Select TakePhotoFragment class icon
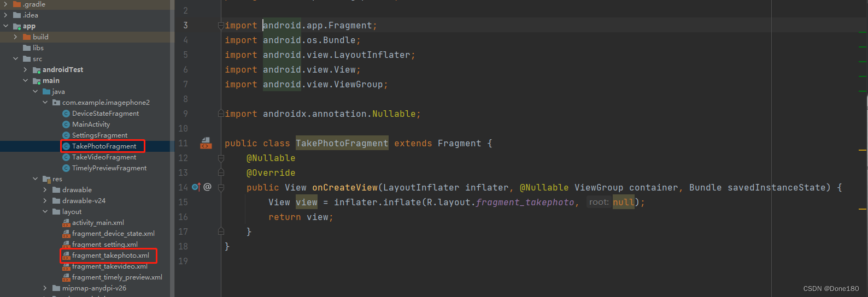The width and height of the screenshot is (868, 297). (66, 146)
